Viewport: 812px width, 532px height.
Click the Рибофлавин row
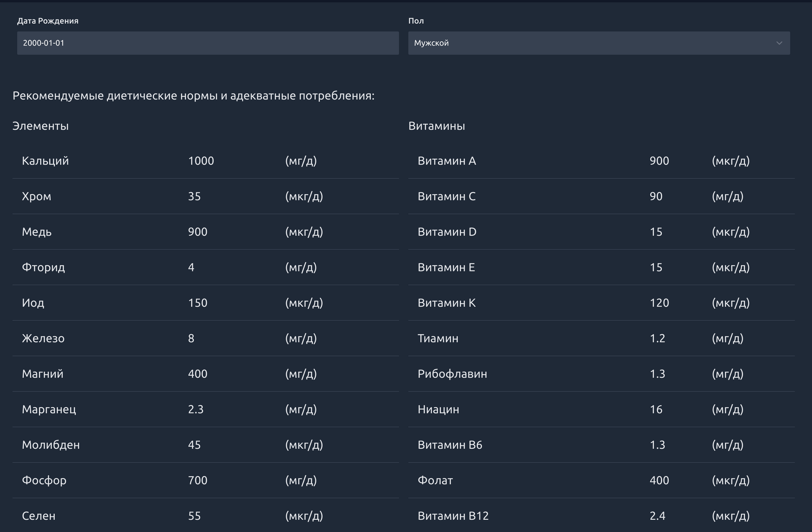click(x=452, y=374)
